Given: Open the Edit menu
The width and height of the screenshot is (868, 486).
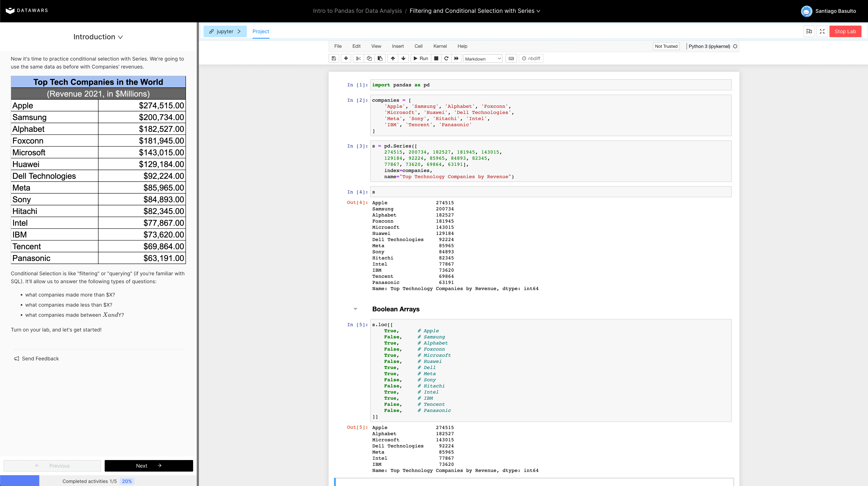Looking at the screenshot, I should 356,46.
